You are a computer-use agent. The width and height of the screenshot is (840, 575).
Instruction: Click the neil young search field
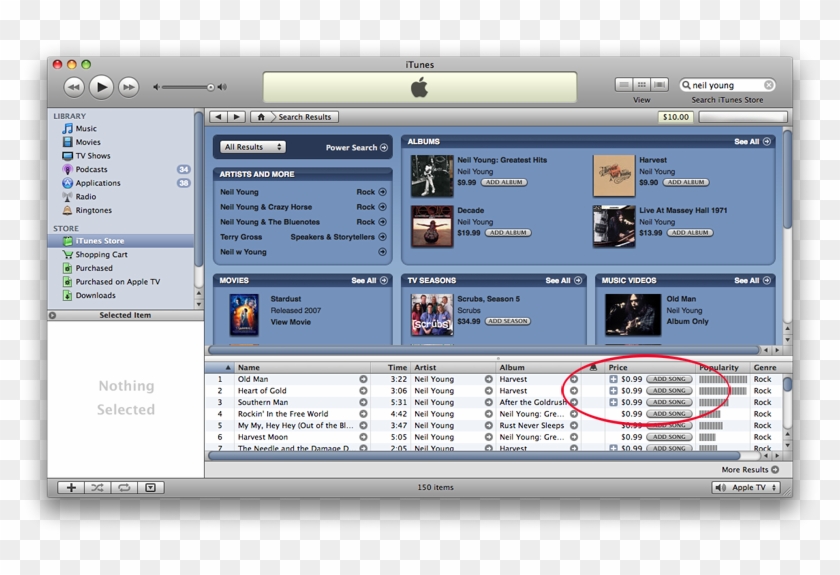pos(727,85)
